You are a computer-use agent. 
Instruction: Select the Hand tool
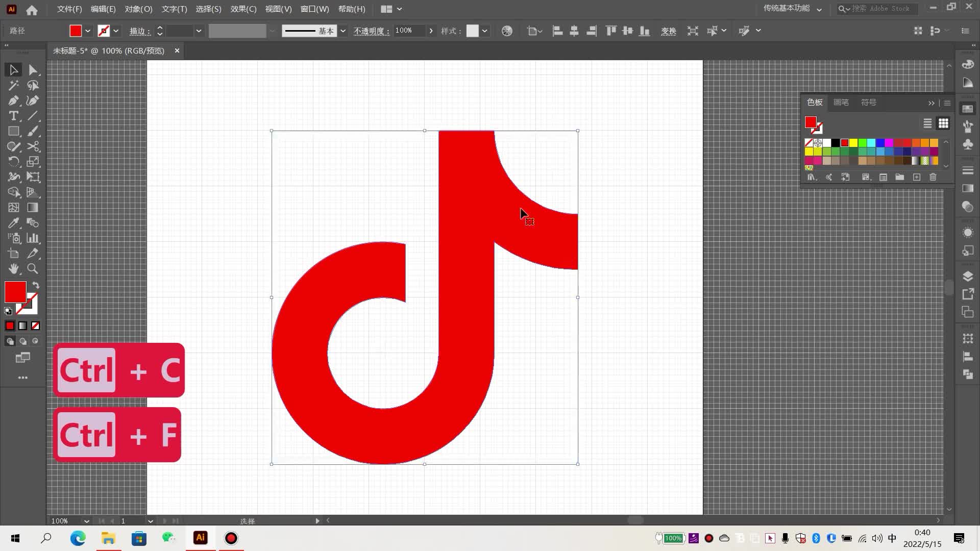(13, 269)
